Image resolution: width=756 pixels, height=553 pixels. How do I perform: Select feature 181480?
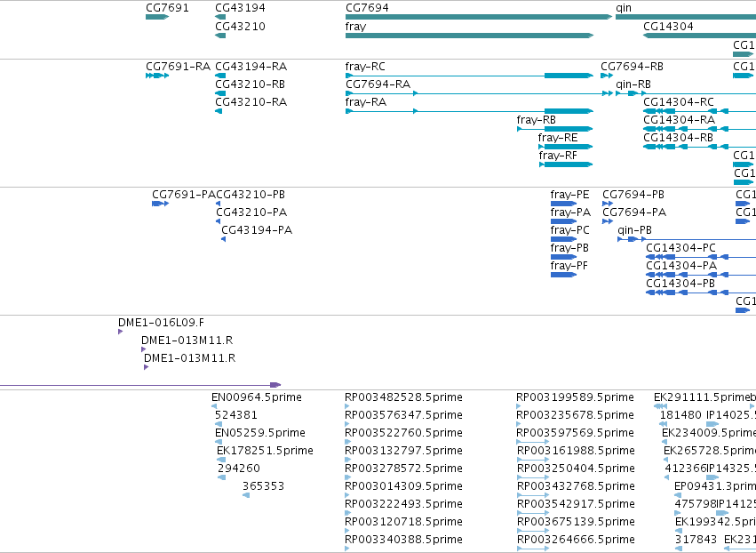click(680, 415)
